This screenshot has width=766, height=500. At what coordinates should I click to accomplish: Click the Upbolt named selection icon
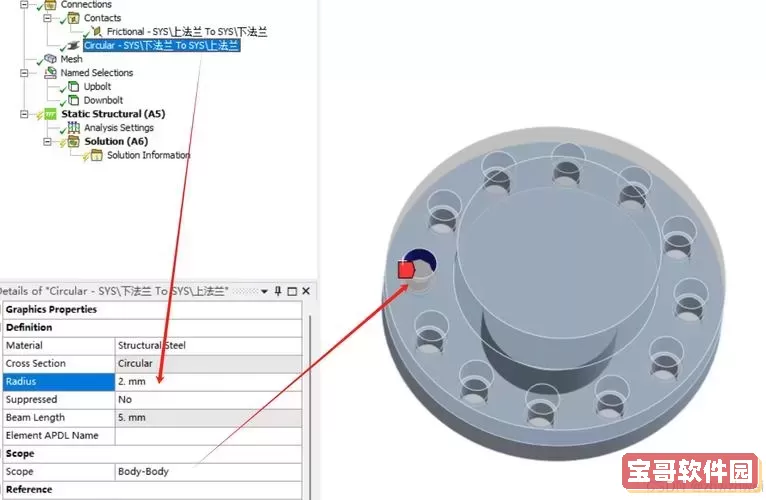73,87
